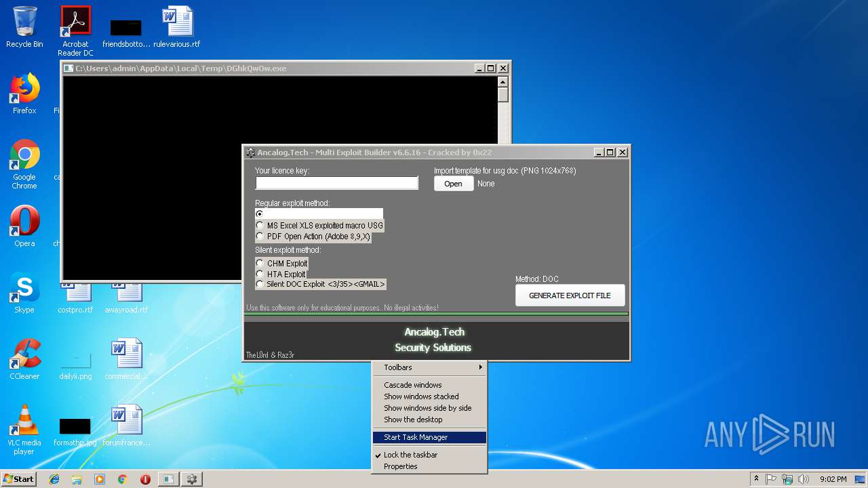868x488 pixels.
Task: Choose Show windows stacked
Action: (x=430, y=396)
